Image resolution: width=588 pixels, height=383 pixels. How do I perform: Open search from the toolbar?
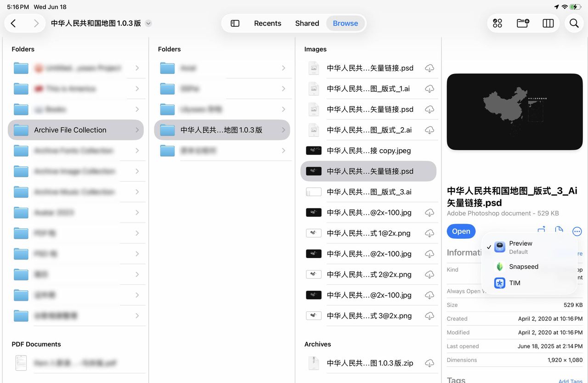[x=574, y=23]
